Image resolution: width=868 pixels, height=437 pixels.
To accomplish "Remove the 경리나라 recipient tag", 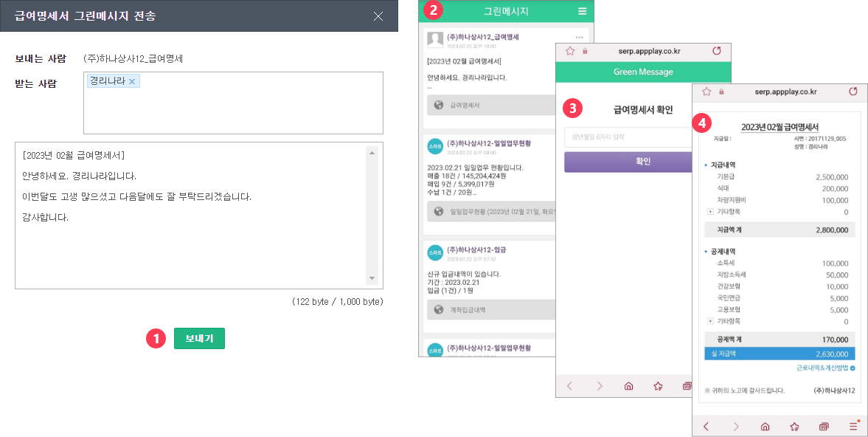I will (132, 81).
